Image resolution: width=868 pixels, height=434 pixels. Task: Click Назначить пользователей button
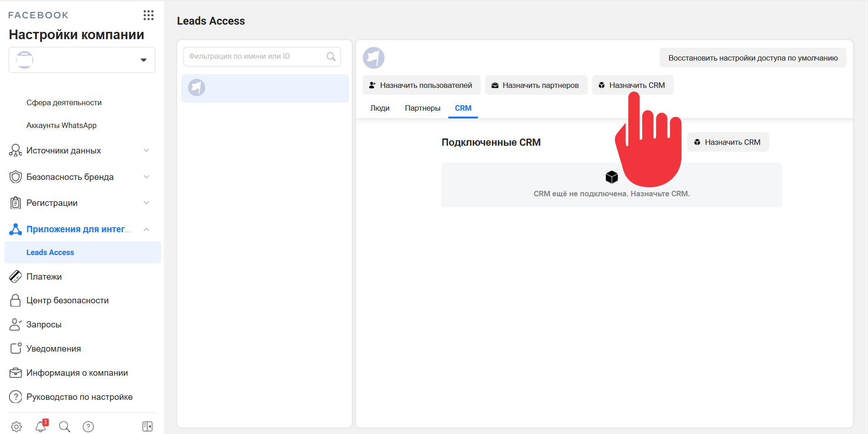pos(421,85)
